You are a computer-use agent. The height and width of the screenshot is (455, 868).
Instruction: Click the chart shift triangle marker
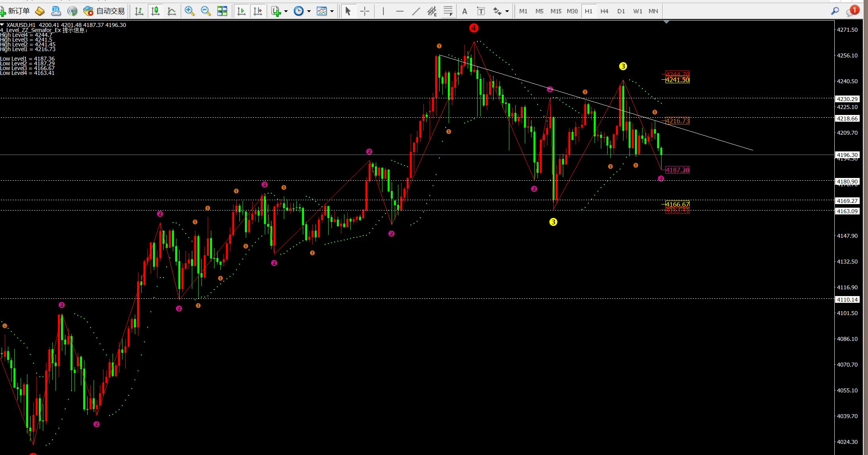[666, 22]
